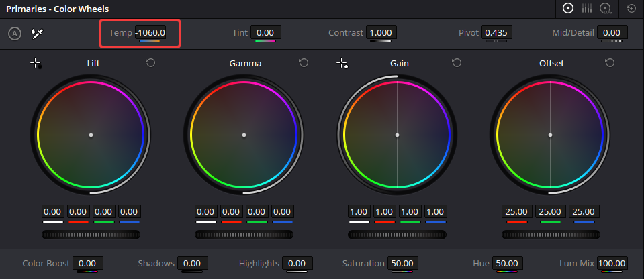The width and height of the screenshot is (644, 279).
Task: Click the Color Boost value field
Action: (x=87, y=263)
